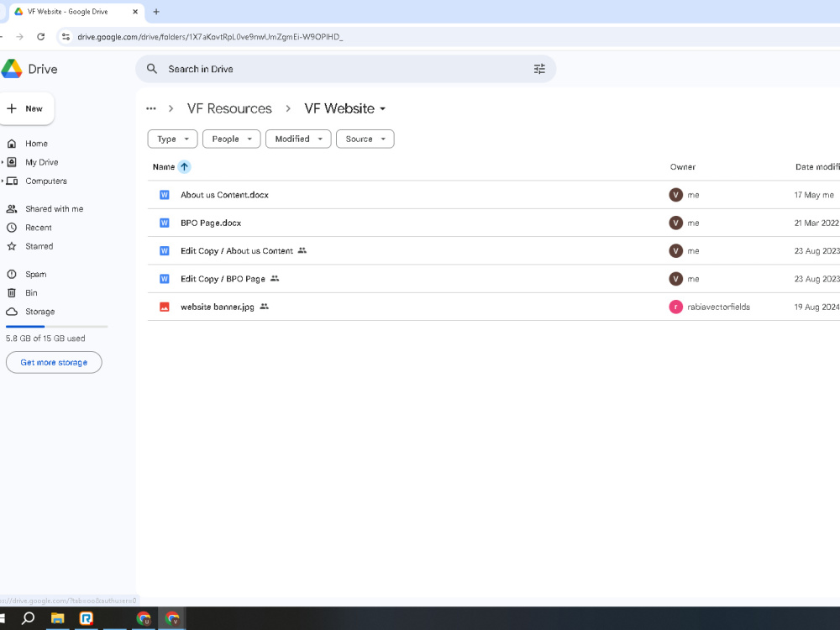
Task: Select the About us Content.docx file name
Action: click(224, 195)
